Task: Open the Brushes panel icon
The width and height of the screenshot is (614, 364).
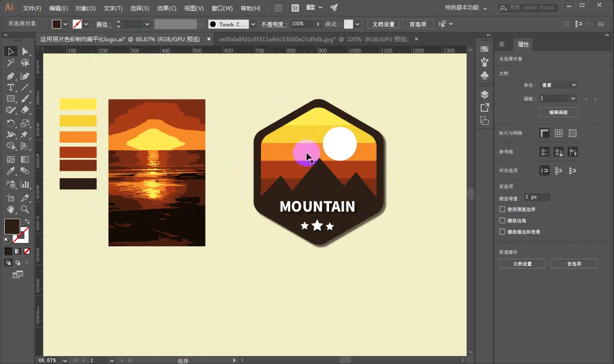Action: [x=484, y=62]
